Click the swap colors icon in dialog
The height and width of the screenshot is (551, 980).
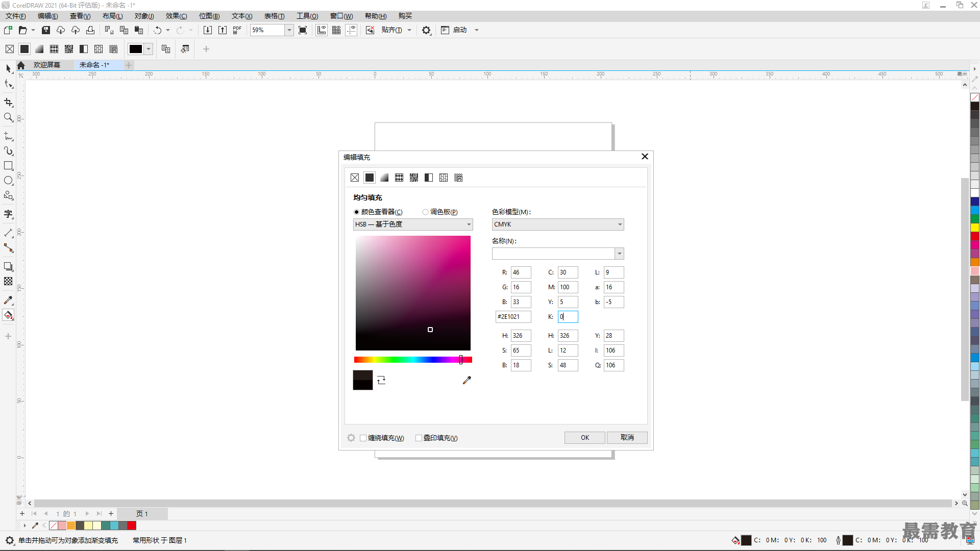pos(381,380)
